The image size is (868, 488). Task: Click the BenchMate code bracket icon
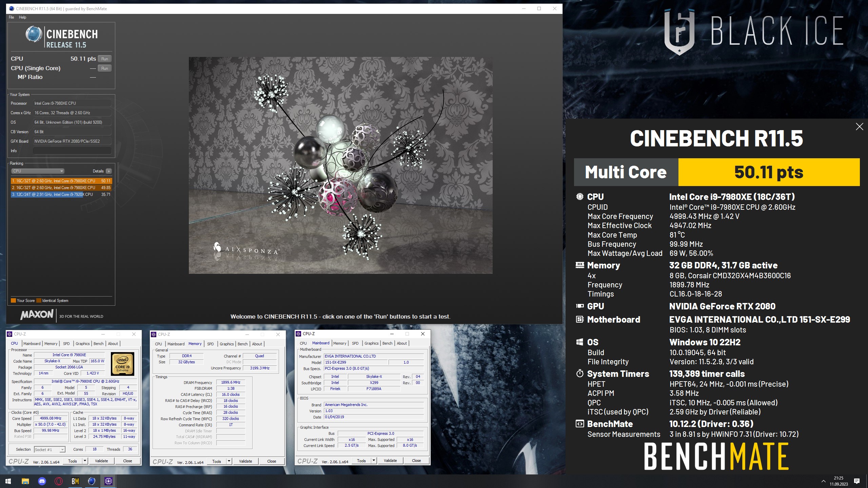pyautogui.click(x=580, y=424)
